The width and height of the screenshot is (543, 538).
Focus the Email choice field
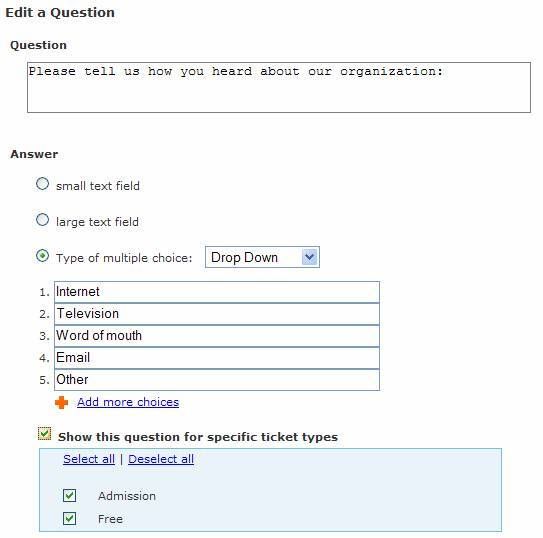tap(217, 358)
